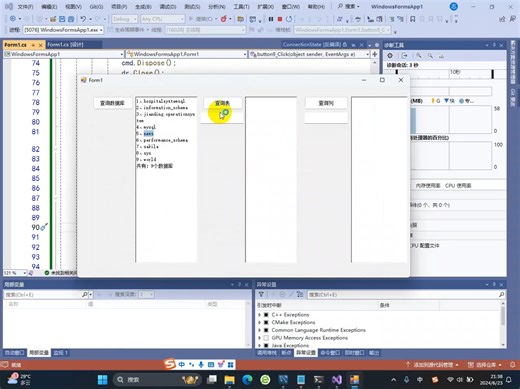
Task: Click the Visual Studio icon in taskbar
Action: point(336,380)
